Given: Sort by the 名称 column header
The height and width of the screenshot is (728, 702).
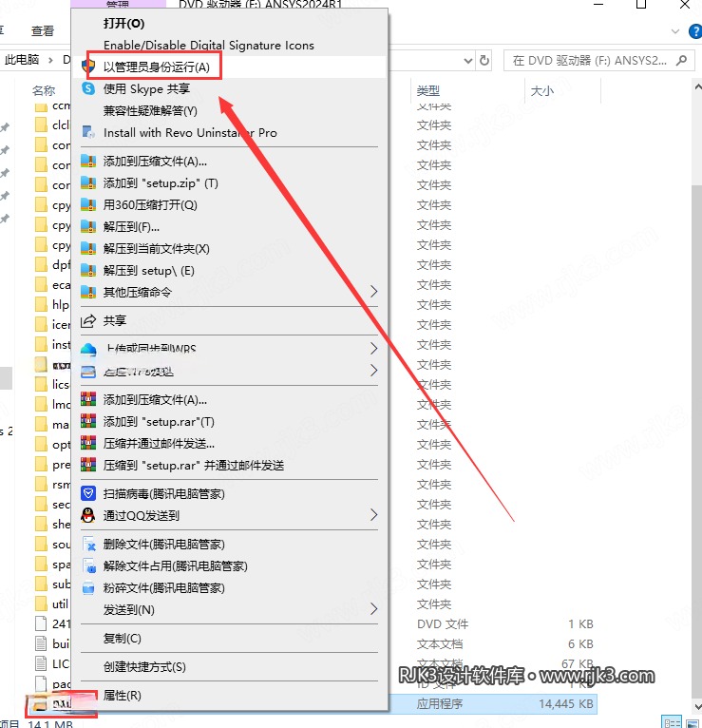Looking at the screenshot, I should 44,90.
